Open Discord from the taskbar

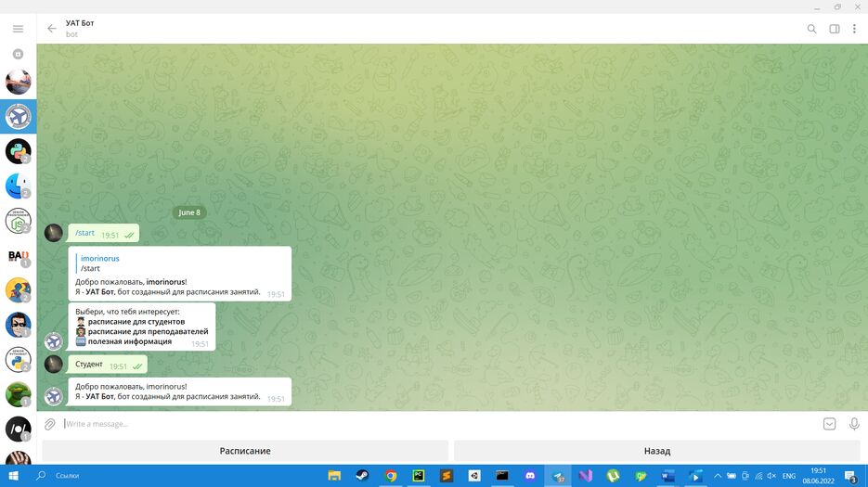click(530, 476)
